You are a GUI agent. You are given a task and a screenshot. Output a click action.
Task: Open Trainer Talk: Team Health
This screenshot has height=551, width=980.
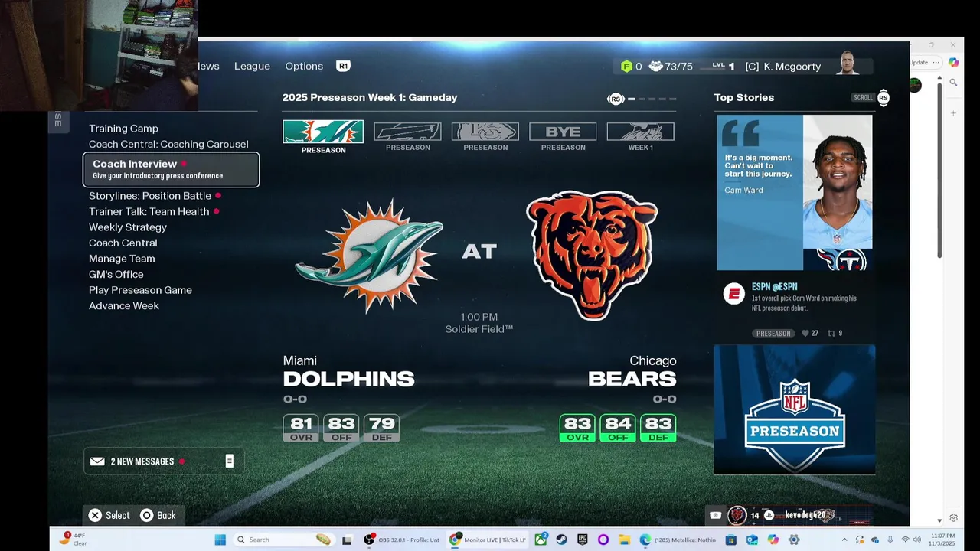coord(149,211)
